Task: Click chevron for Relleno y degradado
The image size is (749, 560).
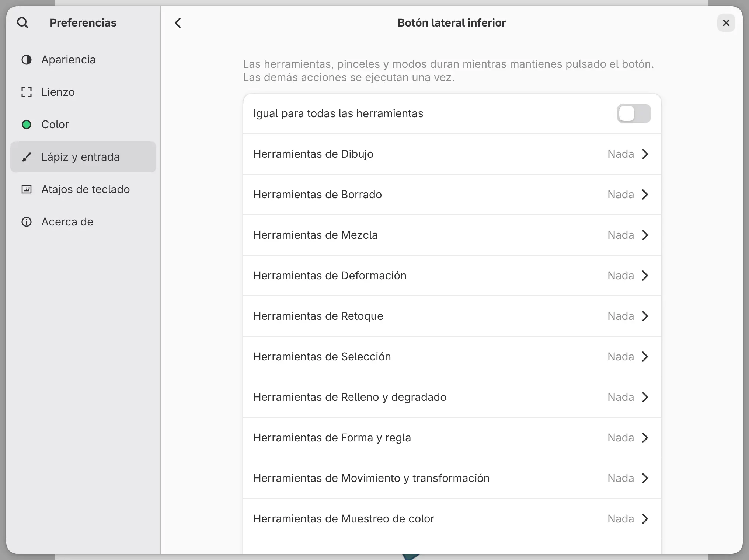Action: (x=645, y=397)
